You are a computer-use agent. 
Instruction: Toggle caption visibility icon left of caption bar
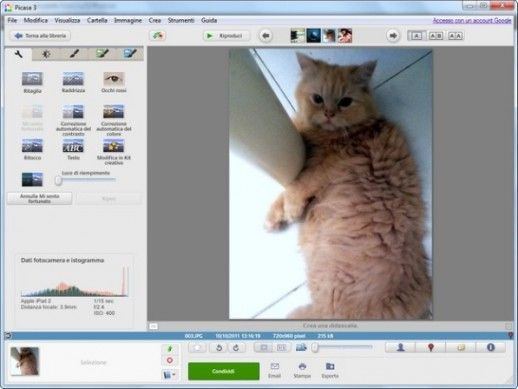tap(153, 326)
